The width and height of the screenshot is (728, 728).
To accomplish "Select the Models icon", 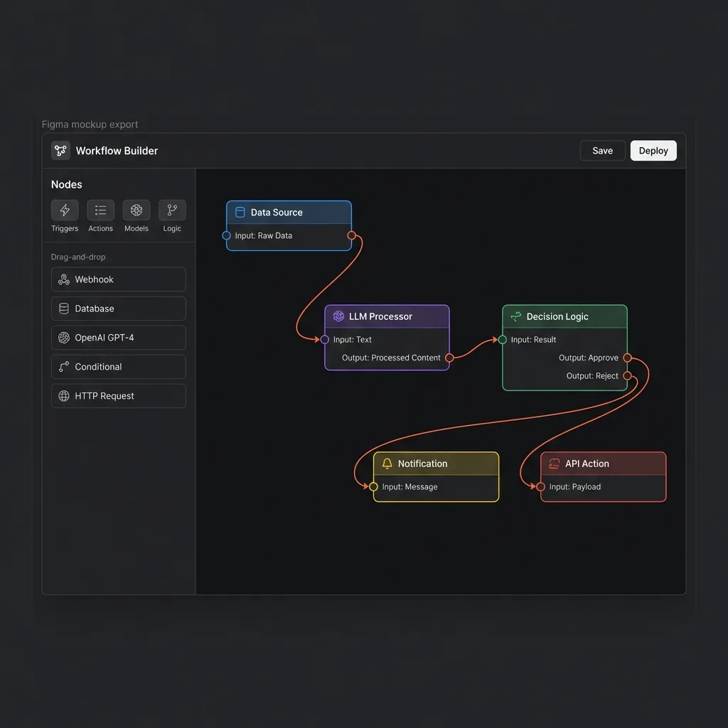I will click(136, 210).
